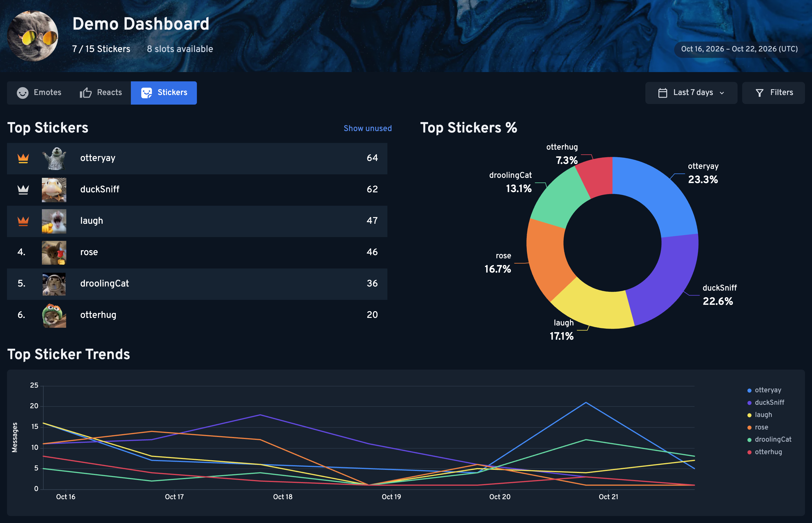
Task: Click the rose row name
Action: 89,252
